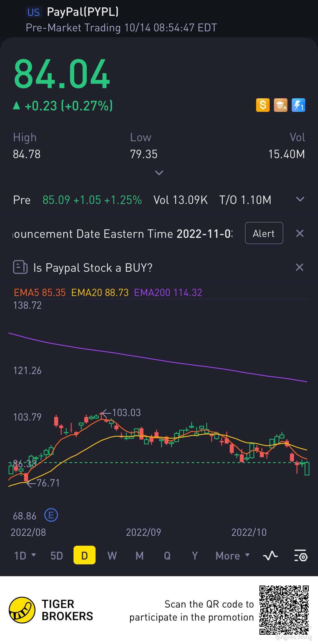Switch to the M monthly chart tab
Image resolution: width=318 pixels, height=644 pixels.
click(x=140, y=556)
